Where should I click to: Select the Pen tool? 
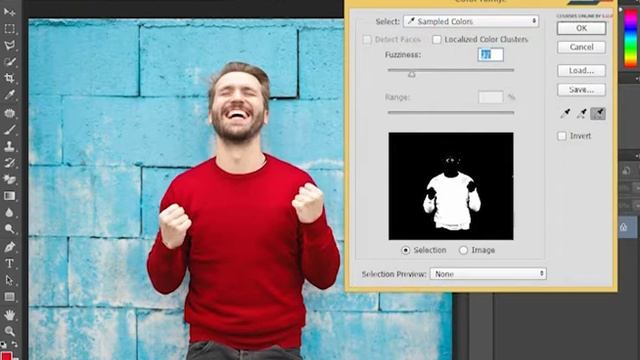pyautogui.click(x=9, y=247)
